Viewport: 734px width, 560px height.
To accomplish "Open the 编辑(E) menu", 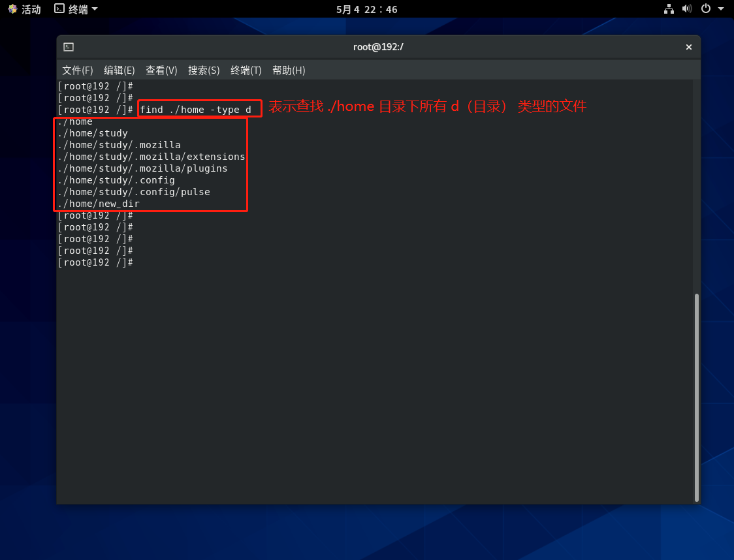I will click(119, 70).
